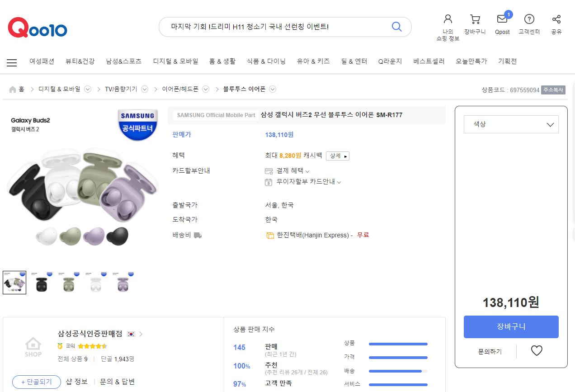Select the black Buds2 thumbnail
575x392 pixels.
pyautogui.click(x=42, y=283)
